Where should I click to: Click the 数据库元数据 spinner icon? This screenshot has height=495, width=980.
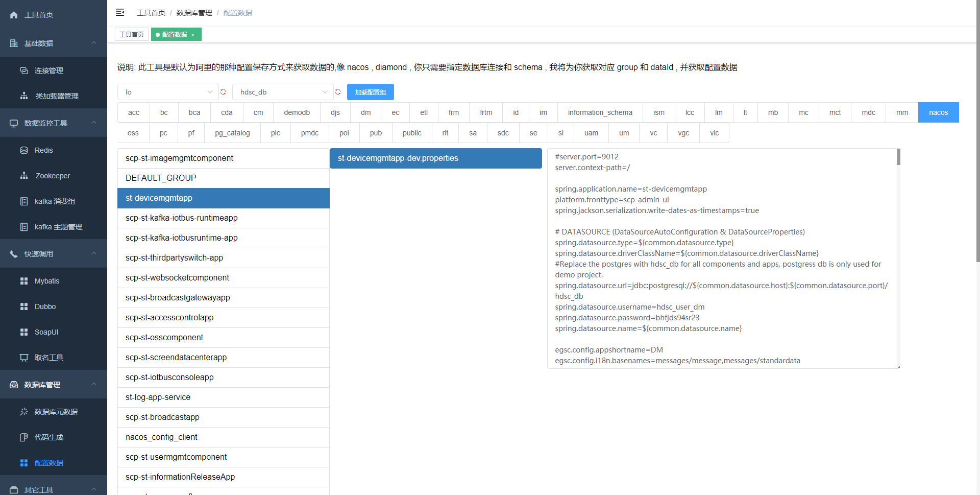24,412
